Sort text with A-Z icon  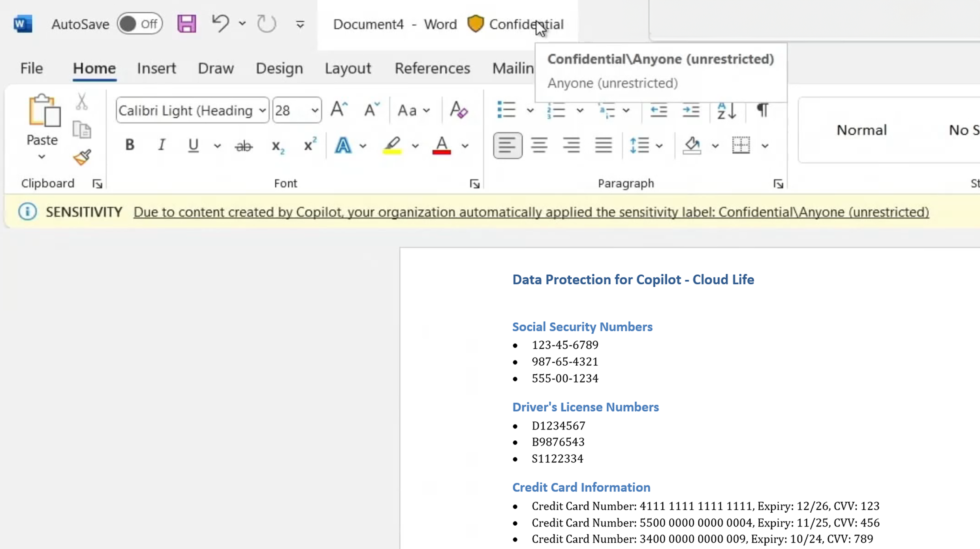[x=726, y=110]
